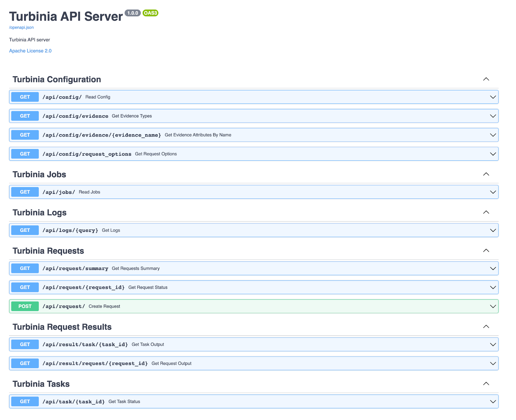Expand the Create Request endpoint arrow
Image resolution: width=516 pixels, height=420 pixels.
[x=493, y=306]
